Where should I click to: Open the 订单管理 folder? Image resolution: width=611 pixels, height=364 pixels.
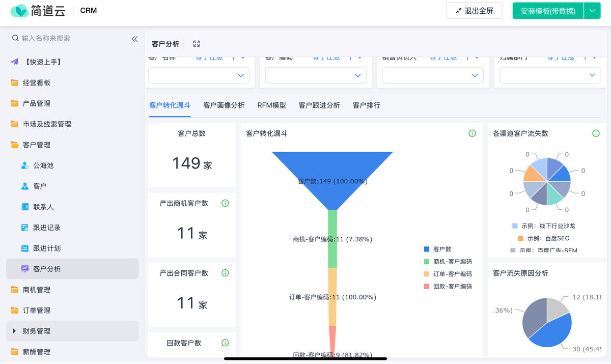click(x=72, y=311)
